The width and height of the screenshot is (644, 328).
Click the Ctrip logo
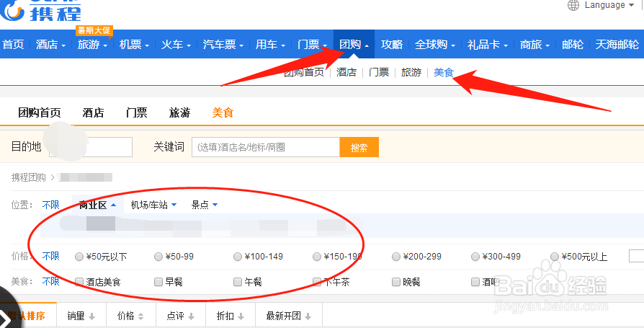(40, 10)
